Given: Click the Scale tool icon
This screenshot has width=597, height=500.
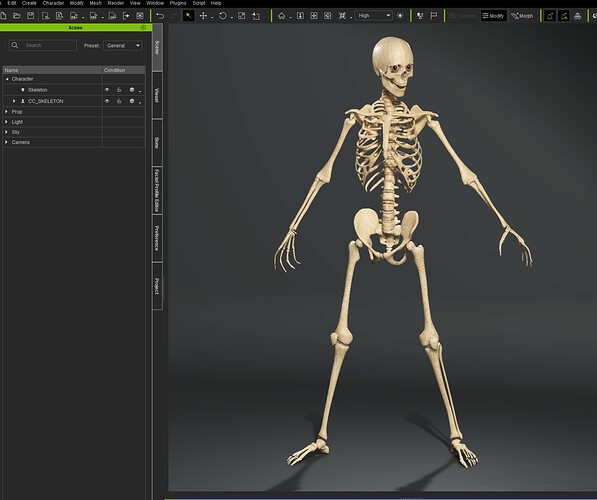Looking at the screenshot, I should (x=241, y=16).
